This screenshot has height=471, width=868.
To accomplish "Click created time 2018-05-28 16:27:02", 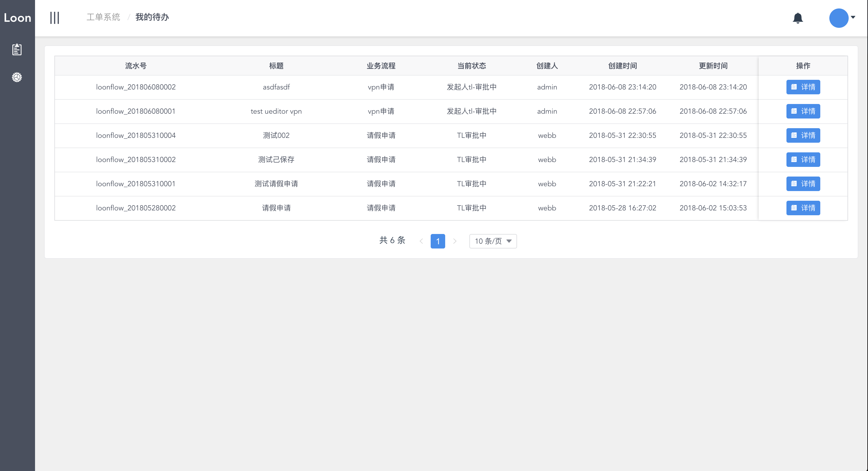I will pyautogui.click(x=622, y=208).
